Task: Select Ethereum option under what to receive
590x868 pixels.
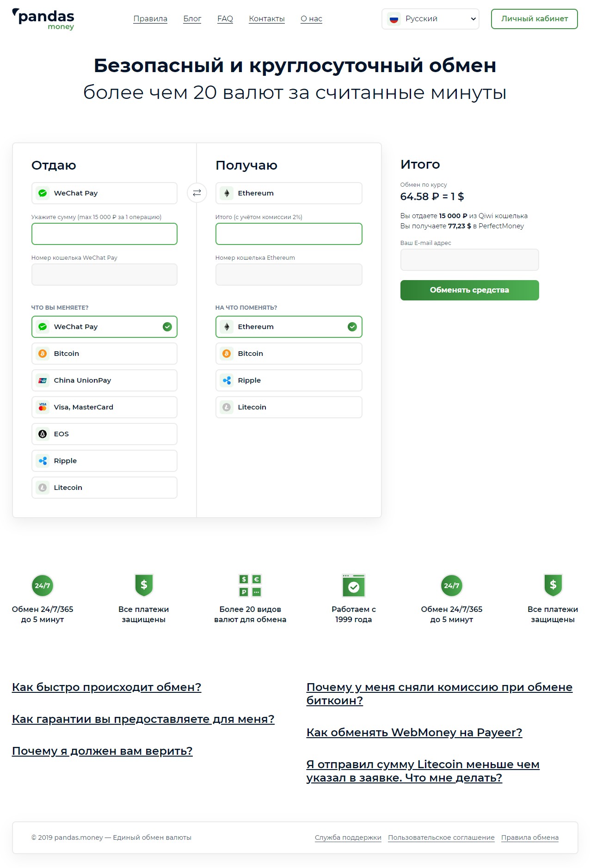Action: click(289, 327)
